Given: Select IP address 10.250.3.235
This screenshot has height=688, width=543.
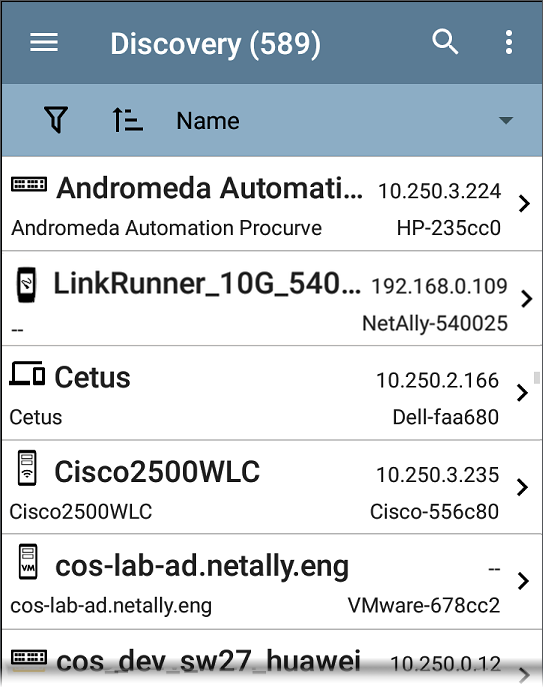Looking at the screenshot, I should (438, 475).
